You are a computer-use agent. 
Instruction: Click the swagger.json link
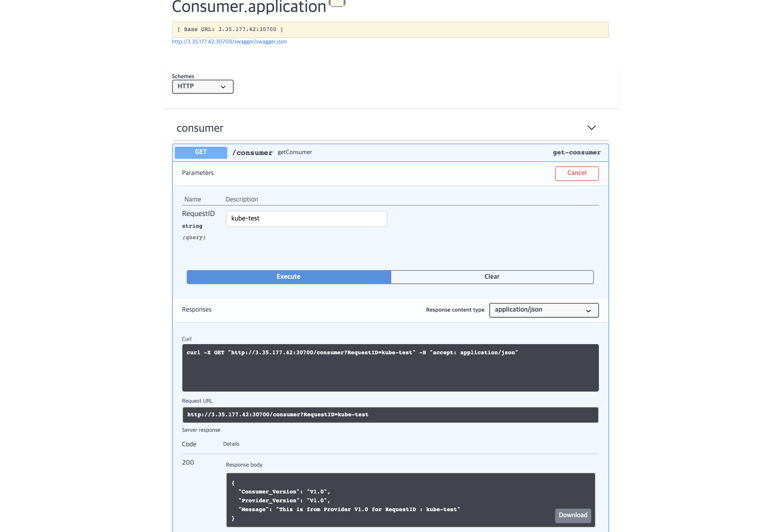(x=229, y=42)
